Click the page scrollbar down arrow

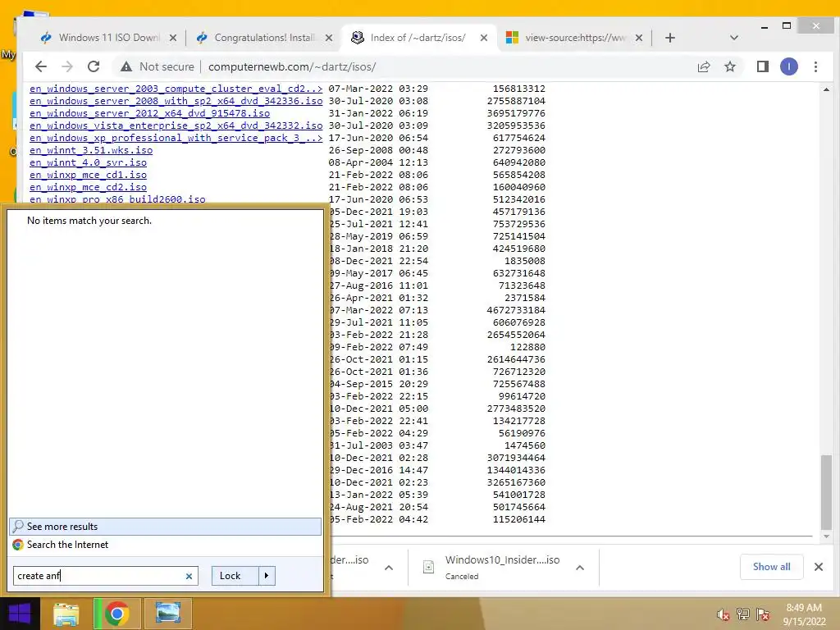(826, 536)
